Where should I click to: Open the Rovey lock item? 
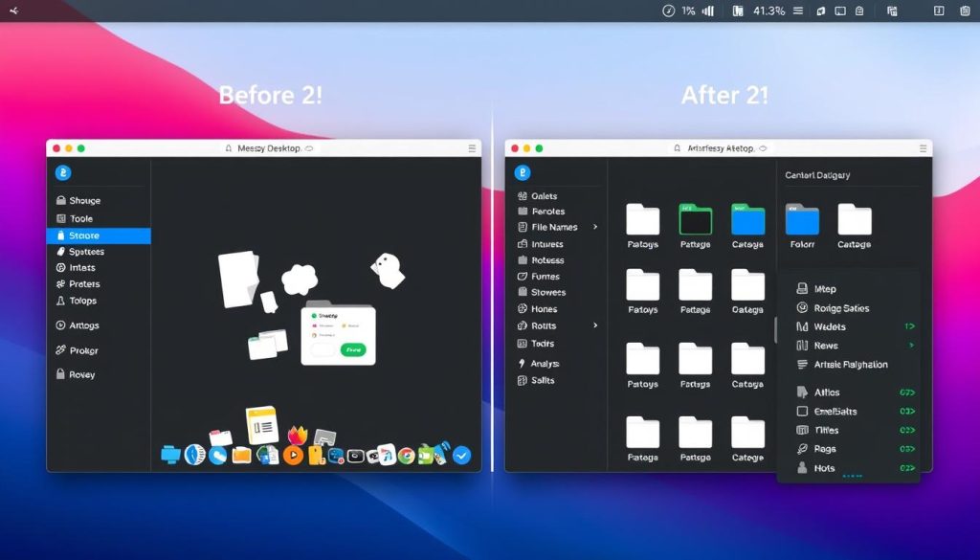(x=76, y=374)
